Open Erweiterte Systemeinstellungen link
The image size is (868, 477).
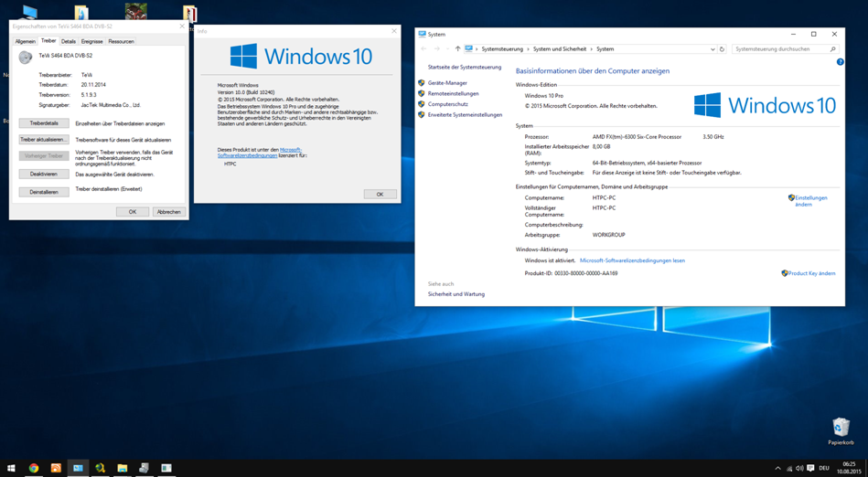465,114
